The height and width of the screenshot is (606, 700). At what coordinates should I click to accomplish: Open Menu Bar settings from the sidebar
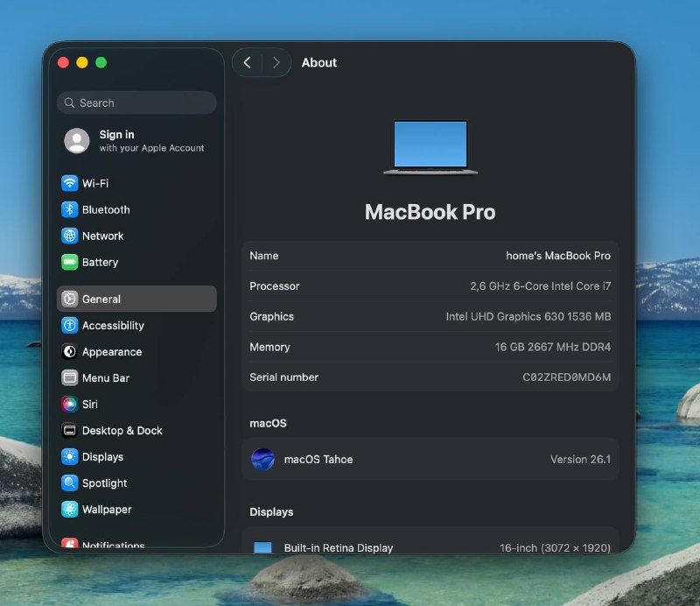tap(71, 377)
